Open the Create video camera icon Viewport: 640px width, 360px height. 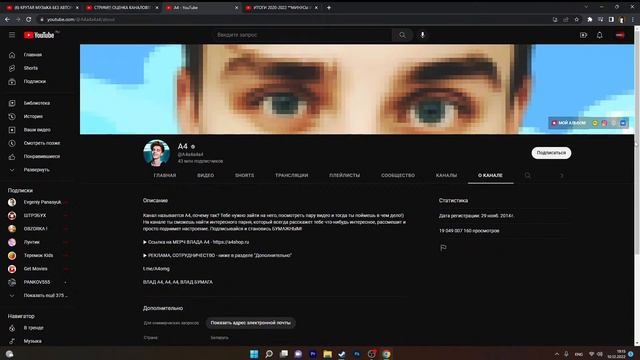click(x=583, y=35)
